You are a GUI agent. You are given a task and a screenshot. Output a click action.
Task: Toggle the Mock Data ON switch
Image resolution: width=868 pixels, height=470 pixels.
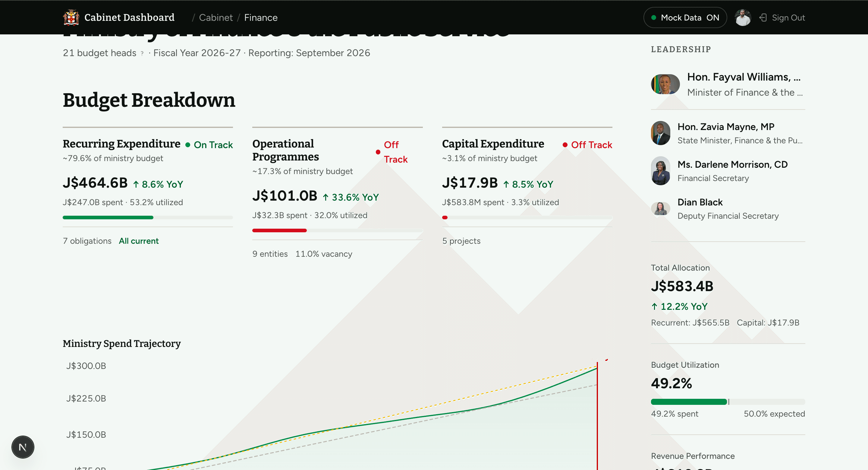pyautogui.click(x=685, y=17)
